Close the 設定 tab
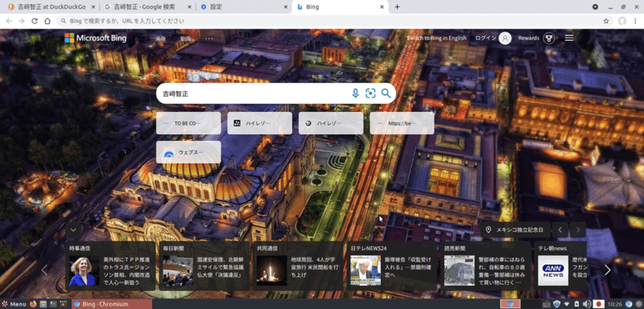Viewport: 644px width, 309px height. 285,7
